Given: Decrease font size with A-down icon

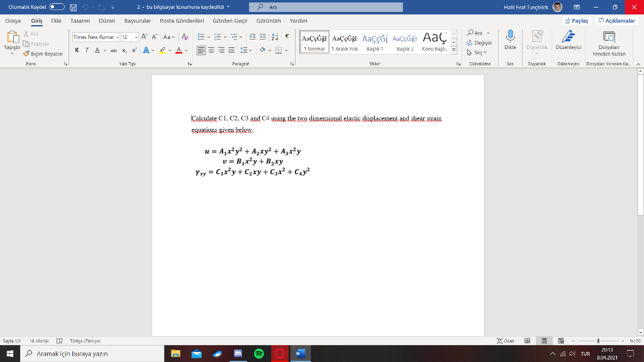Looking at the screenshot, I should click(155, 37).
